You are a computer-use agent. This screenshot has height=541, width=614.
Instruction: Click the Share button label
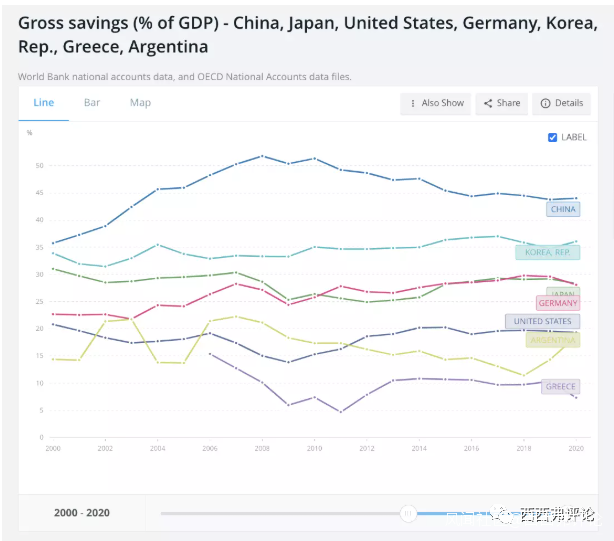click(x=508, y=103)
